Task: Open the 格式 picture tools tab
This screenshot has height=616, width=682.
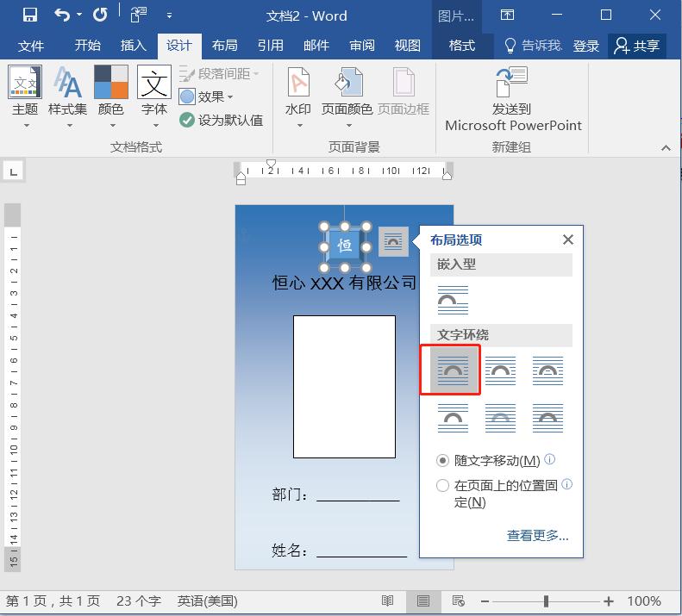Action: point(462,45)
